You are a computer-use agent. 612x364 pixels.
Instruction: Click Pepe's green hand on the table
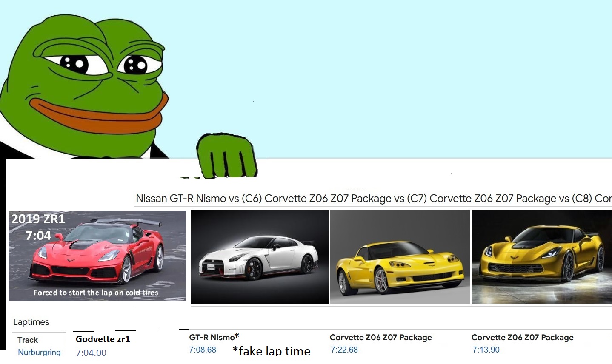[x=226, y=155]
